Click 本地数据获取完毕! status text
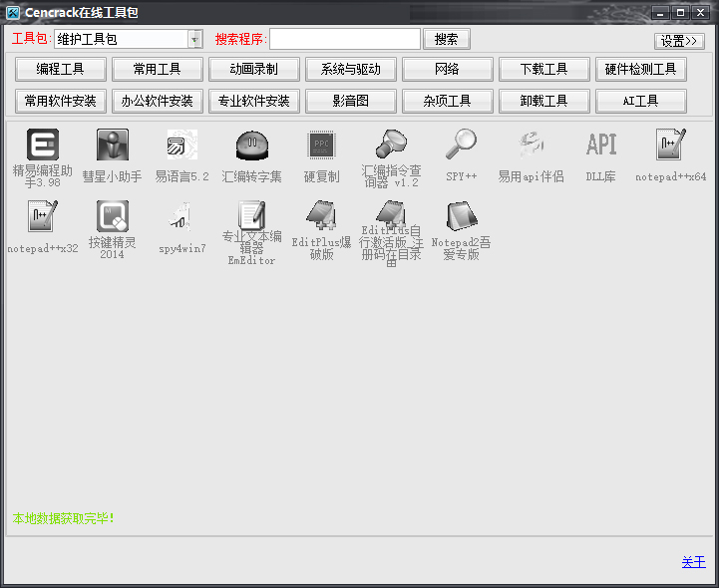This screenshot has width=719, height=588. (63, 519)
